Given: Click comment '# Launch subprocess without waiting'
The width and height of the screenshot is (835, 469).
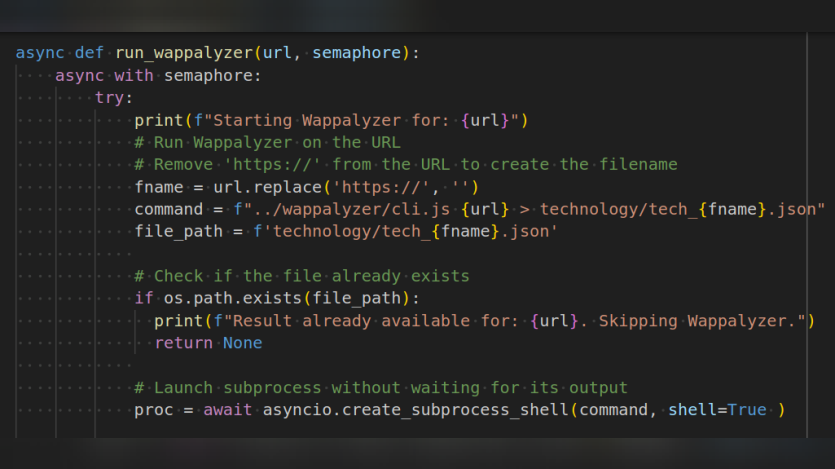Looking at the screenshot, I should pos(381,388).
